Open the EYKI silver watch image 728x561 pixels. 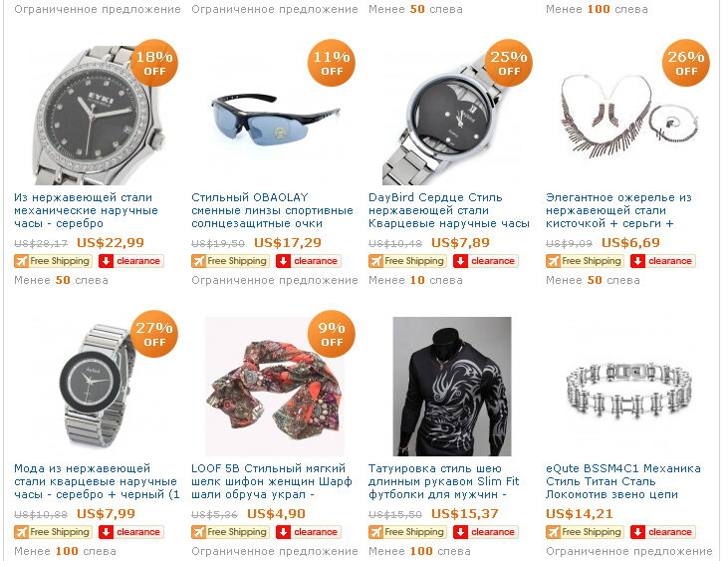(x=98, y=116)
